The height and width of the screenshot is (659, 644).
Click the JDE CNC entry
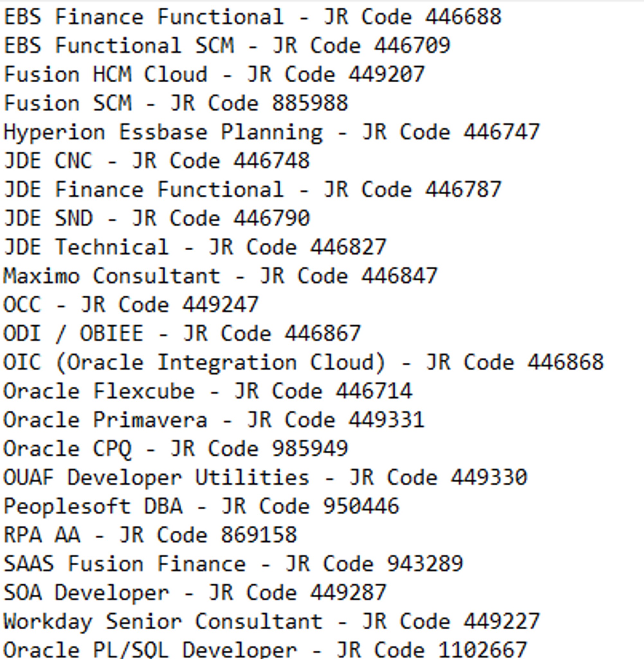156,161
